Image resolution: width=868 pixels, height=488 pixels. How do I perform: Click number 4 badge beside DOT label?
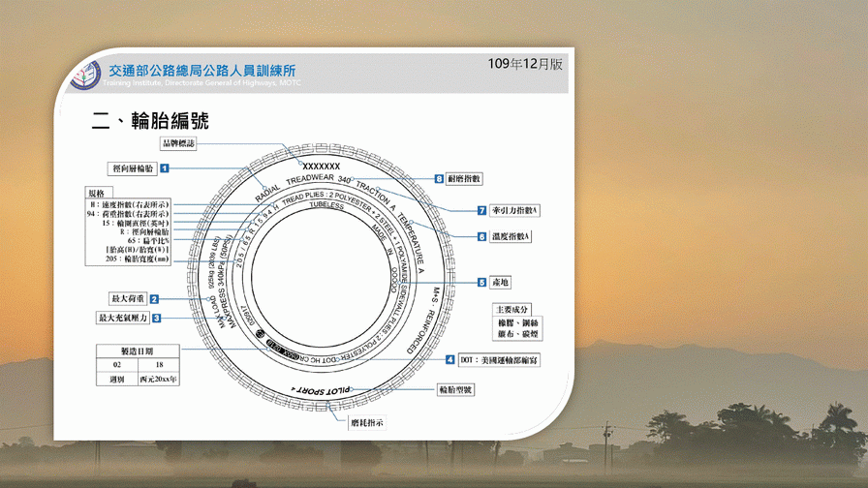[450, 359]
